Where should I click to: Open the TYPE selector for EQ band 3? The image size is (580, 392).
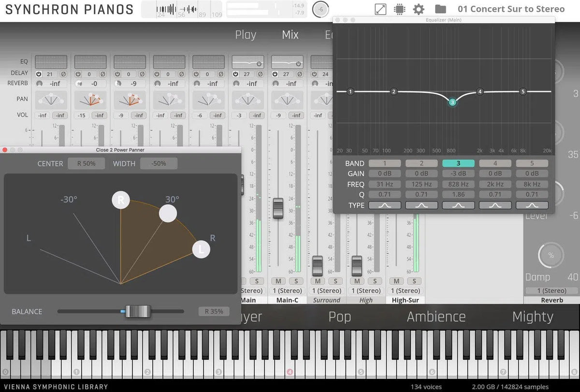point(458,205)
